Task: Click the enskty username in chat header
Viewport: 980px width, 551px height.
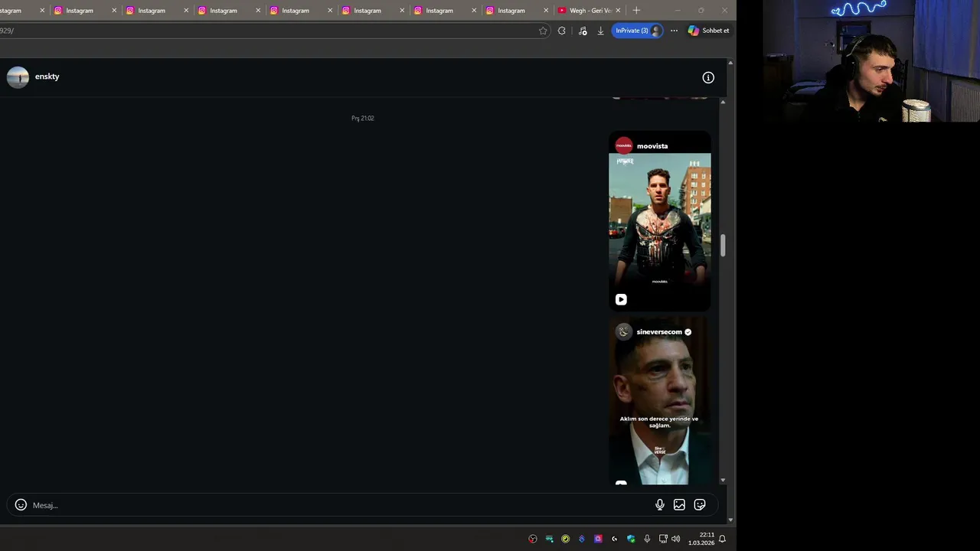Action: pos(47,77)
